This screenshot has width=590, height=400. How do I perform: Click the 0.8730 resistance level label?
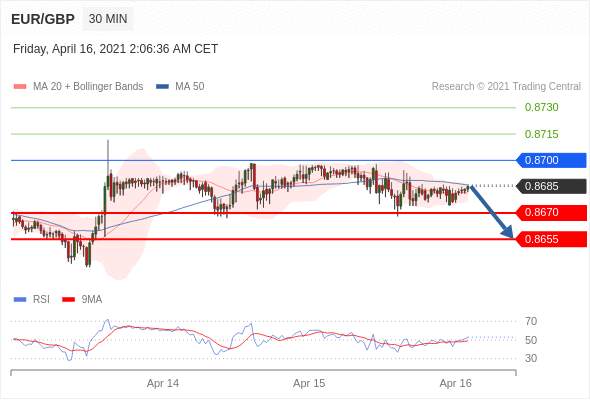click(541, 107)
